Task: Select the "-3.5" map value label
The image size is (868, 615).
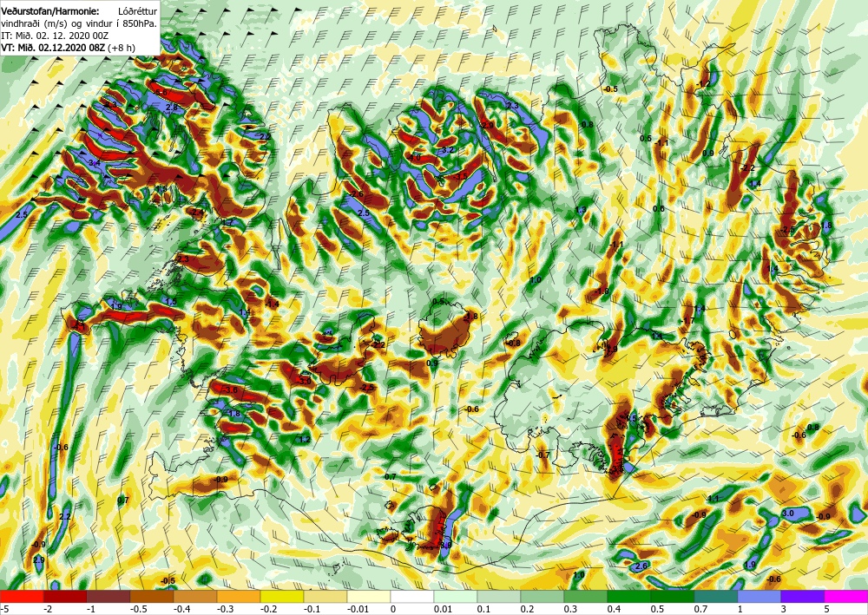Action: click(461, 176)
